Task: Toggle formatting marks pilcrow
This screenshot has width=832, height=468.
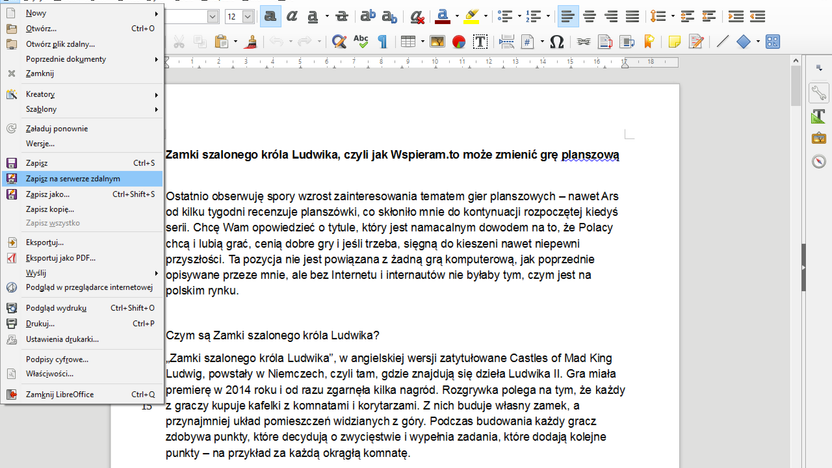Action: tap(383, 41)
